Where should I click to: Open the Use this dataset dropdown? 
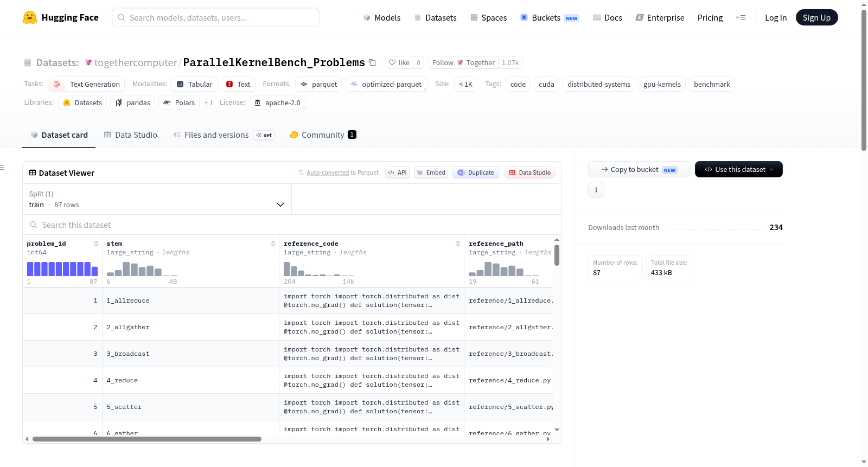pos(739,169)
